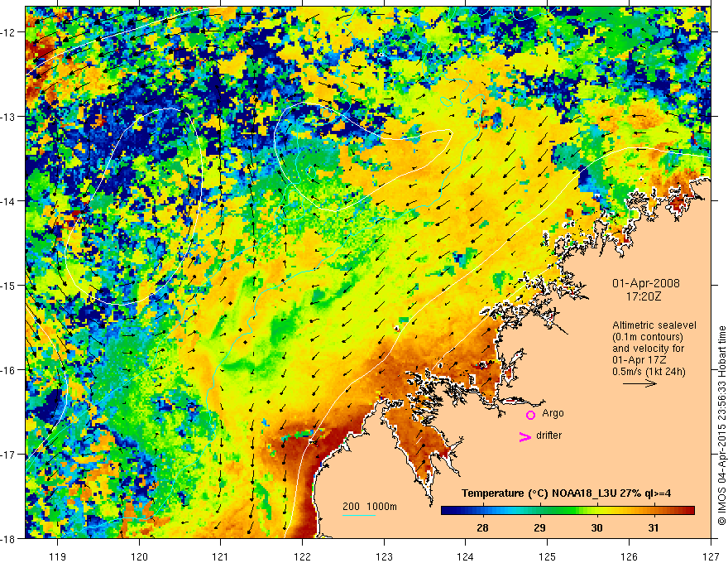Click the 120 longitude axis label
728x563 pixels.
point(139,556)
